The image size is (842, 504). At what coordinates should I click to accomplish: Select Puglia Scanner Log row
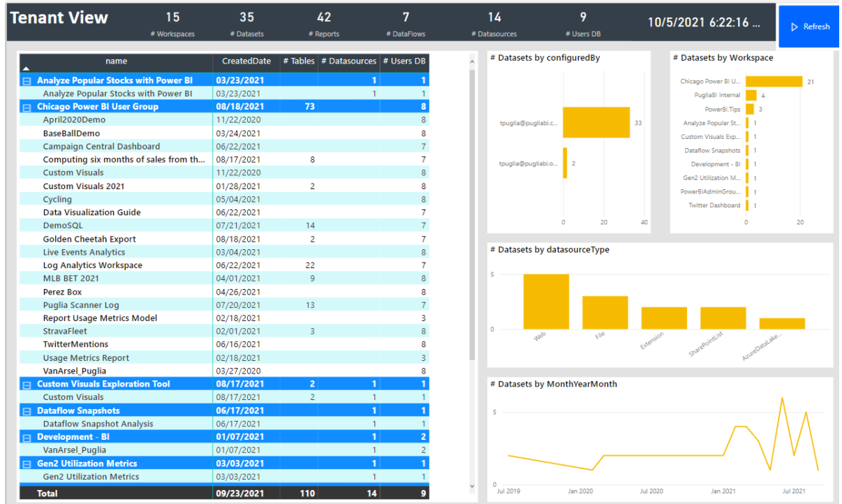[224, 305]
